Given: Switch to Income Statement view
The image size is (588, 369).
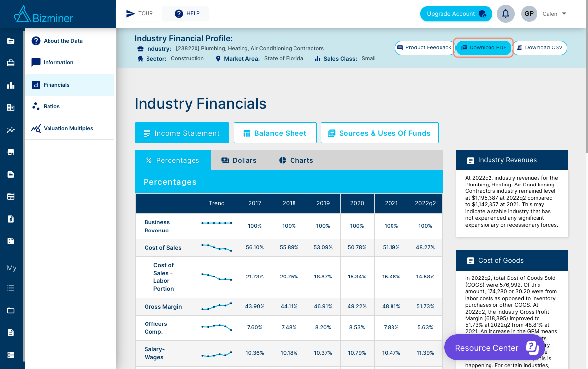Looking at the screenshot, I should coord(182,133).
